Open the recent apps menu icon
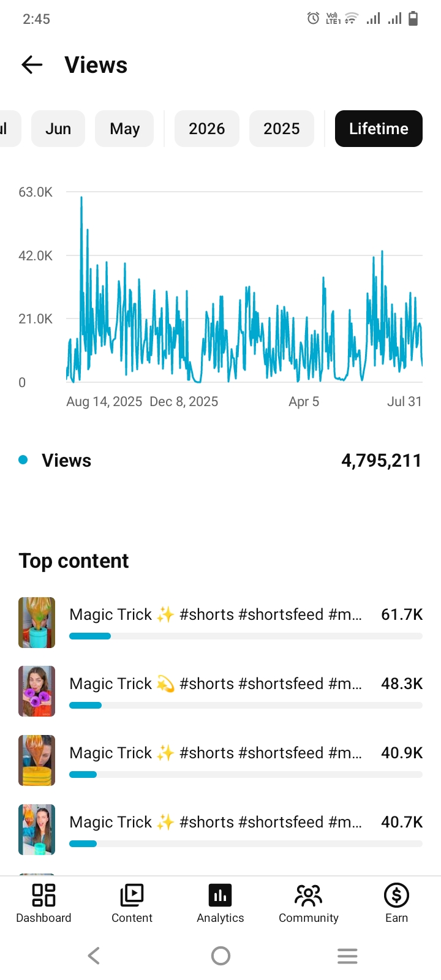Image resolution: width=441 pixels, height=980 pixels. tap(347, 956)
